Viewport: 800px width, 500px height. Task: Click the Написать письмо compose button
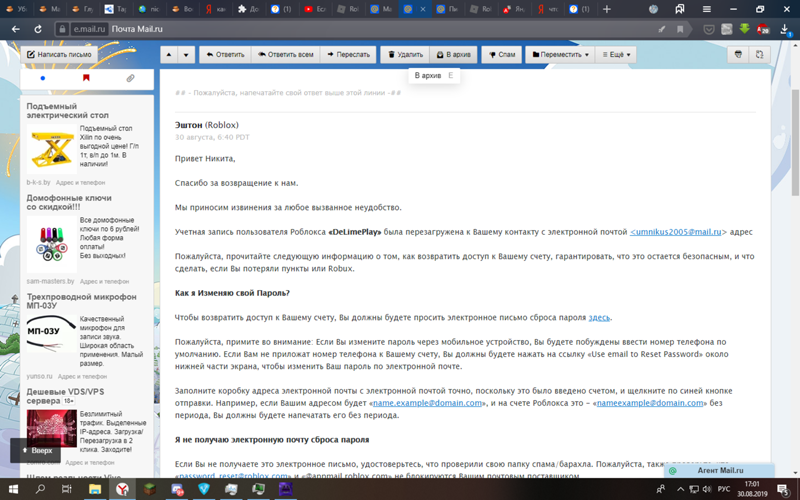coord(59,55)
